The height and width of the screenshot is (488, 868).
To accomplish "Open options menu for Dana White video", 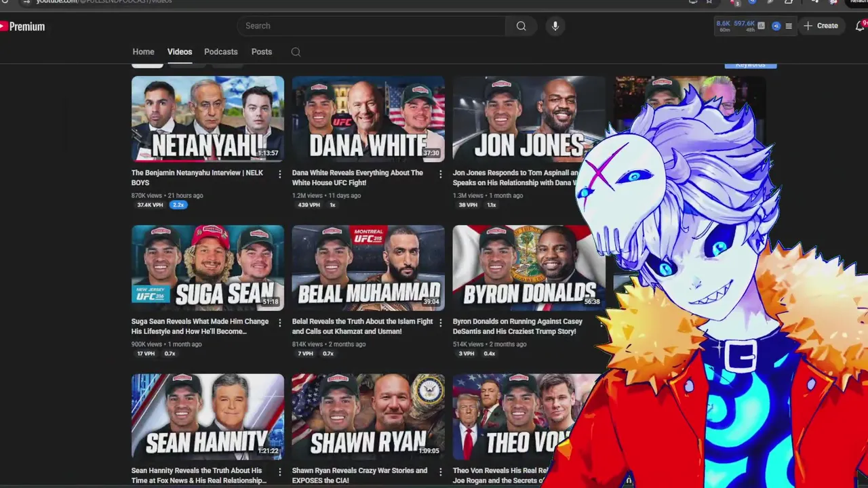I will click(x=440, y=174).
